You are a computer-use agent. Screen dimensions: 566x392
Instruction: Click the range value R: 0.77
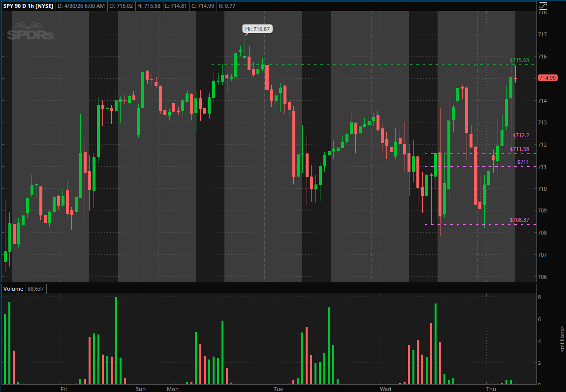(227, 6)
